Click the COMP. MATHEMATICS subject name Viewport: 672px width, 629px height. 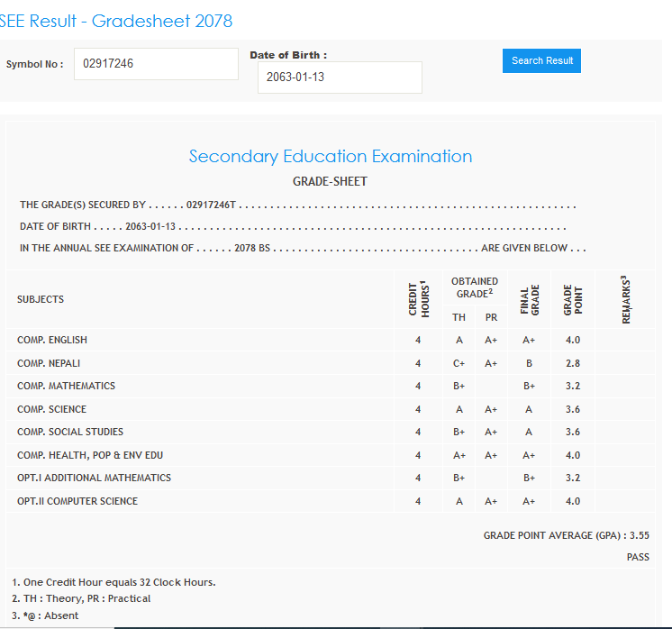pos(66,386)
